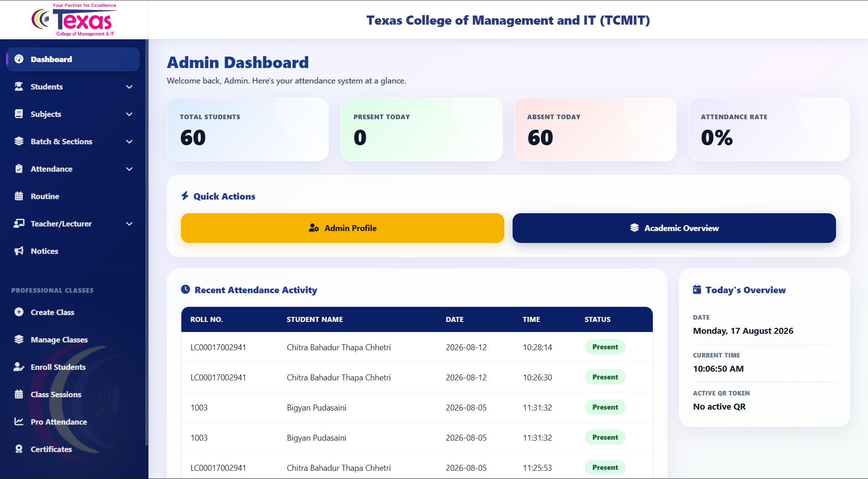The height and width of the screenshot is (479, 868).
Task: Click the Quick Actions lightning bolt icon
Action: tap(185, 196)
